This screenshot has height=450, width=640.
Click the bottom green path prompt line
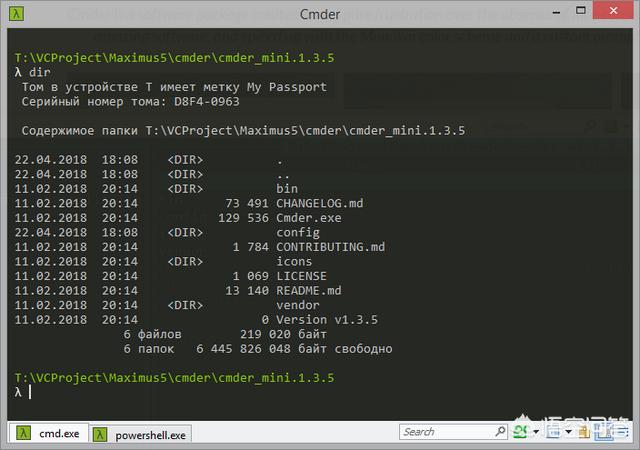click(174, 378)
